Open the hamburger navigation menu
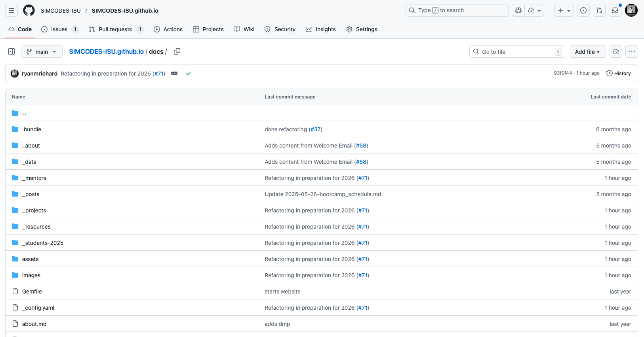644x337 pixels. coord(11,10)
